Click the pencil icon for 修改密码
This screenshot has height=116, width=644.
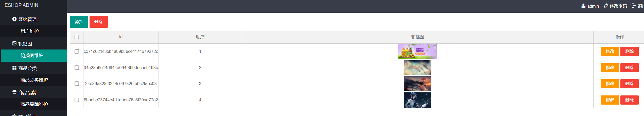point(606,6)
